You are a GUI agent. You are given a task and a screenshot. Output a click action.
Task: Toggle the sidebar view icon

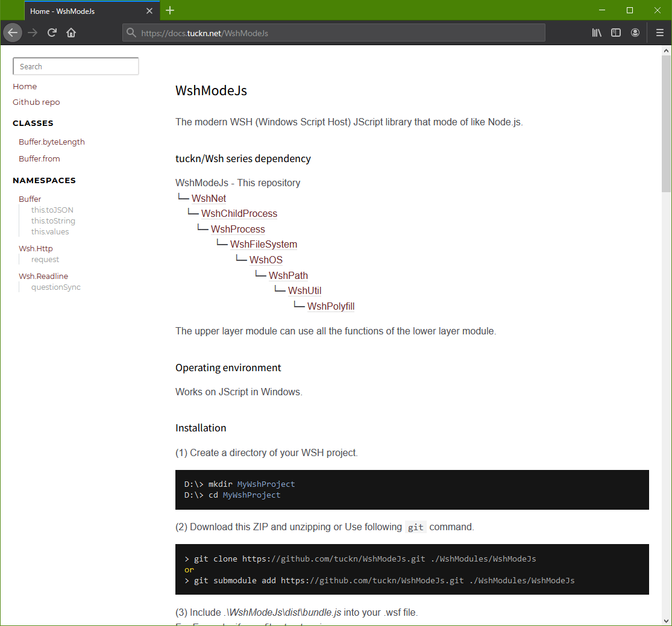click(616, 33)
